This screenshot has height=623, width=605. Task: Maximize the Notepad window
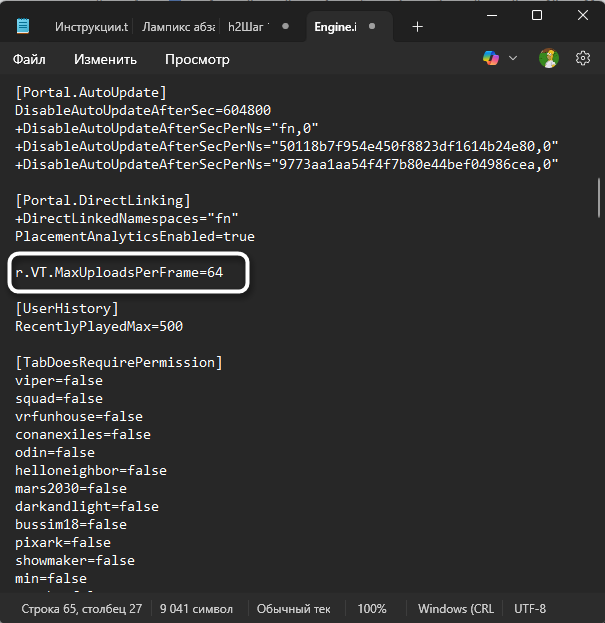(x=537, y=15)
